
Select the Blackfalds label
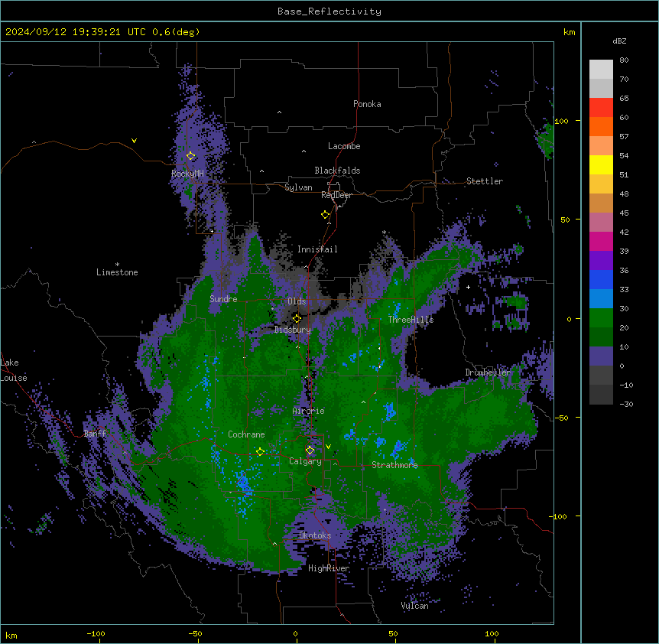[x=337, y=171]
